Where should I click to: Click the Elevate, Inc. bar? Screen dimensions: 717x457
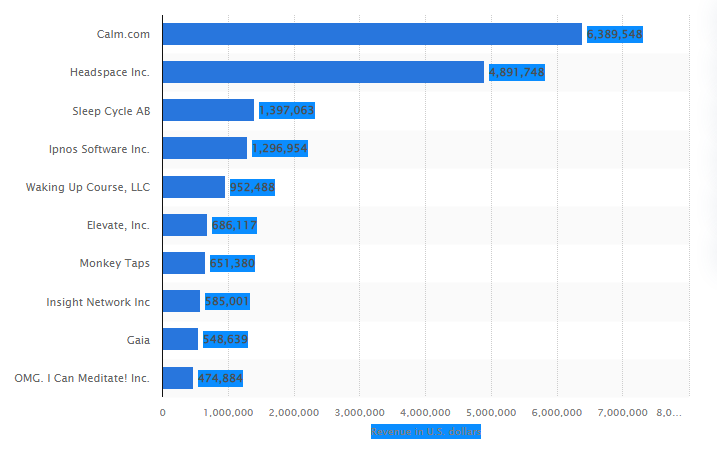(x=185, y=225)
